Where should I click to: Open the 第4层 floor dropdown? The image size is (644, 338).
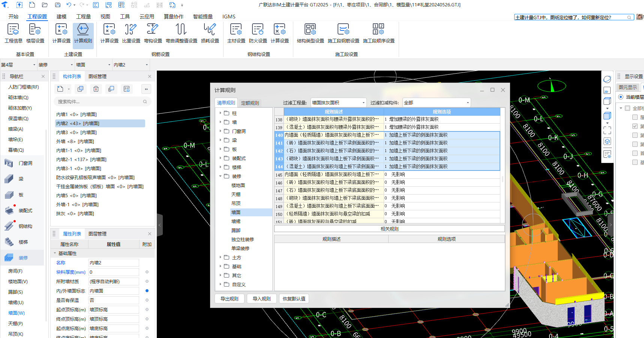(18, 65)
